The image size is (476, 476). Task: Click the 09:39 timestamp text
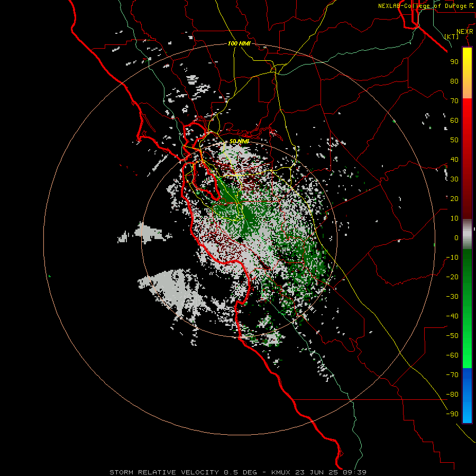tap(355, 472)
